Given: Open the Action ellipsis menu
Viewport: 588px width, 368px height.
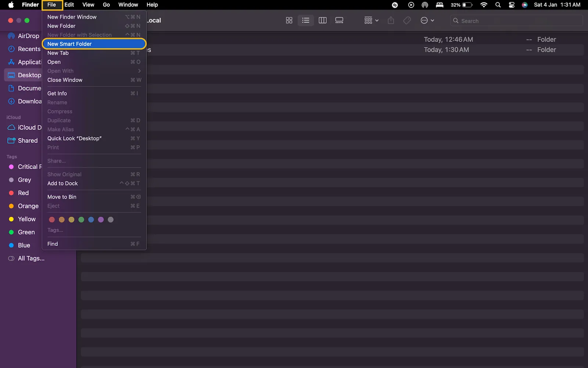Looking at the screenshot, I should coord(427,21).
